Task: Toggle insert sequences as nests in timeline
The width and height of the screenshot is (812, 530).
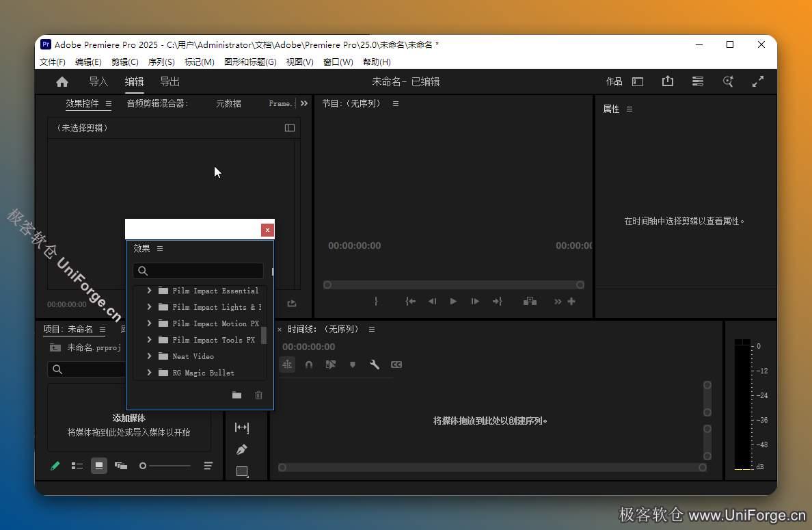Action: click(x=287, y=365)
